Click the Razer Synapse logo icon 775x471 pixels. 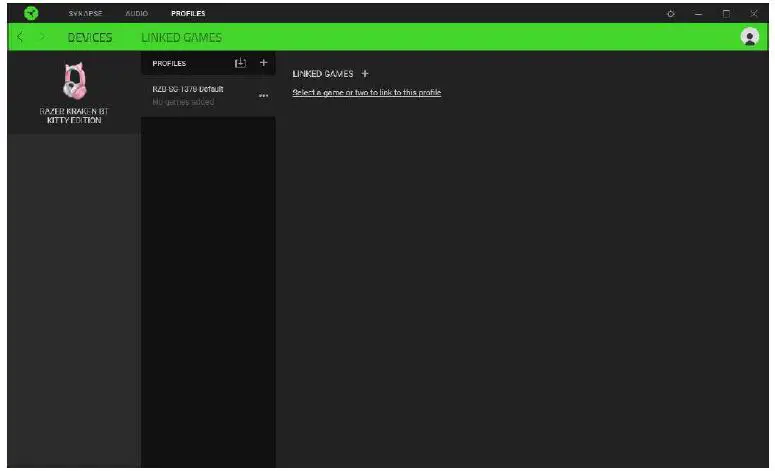(x=31, y=13)
